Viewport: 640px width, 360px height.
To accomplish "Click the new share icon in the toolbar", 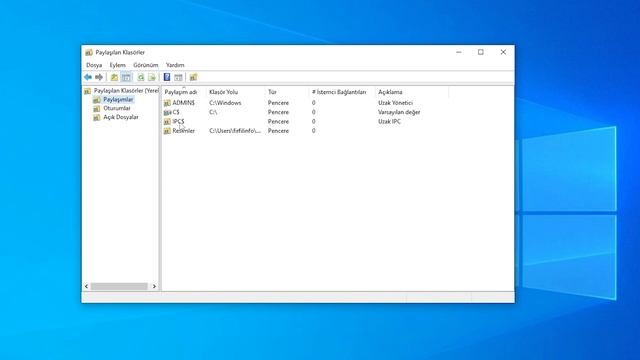I will coord(193,77).
